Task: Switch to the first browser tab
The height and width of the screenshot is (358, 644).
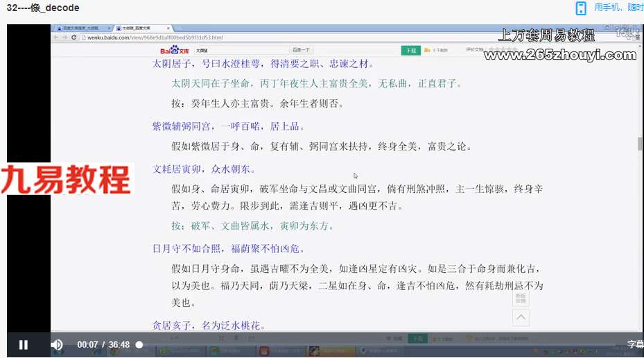Action: (x=83, y=28)
